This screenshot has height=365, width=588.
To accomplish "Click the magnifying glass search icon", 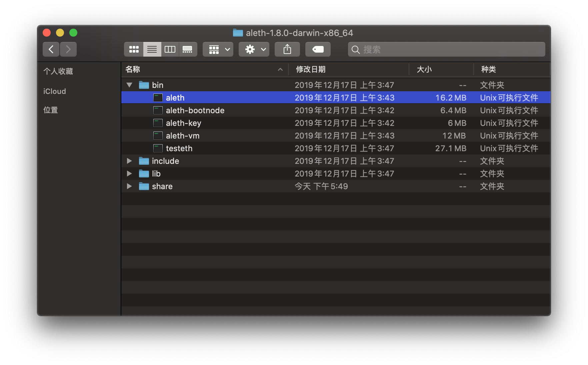I will coord(356,50).
